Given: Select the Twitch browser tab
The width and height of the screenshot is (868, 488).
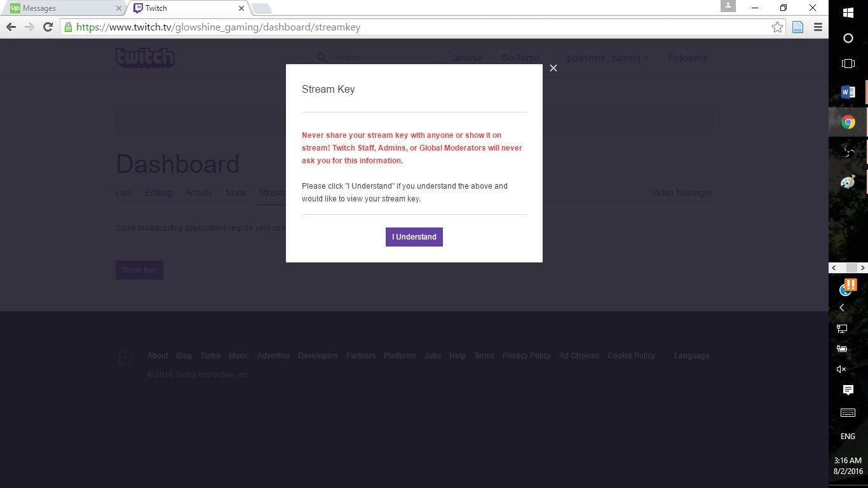Looking at the screenshot, I should click(189, 8).
